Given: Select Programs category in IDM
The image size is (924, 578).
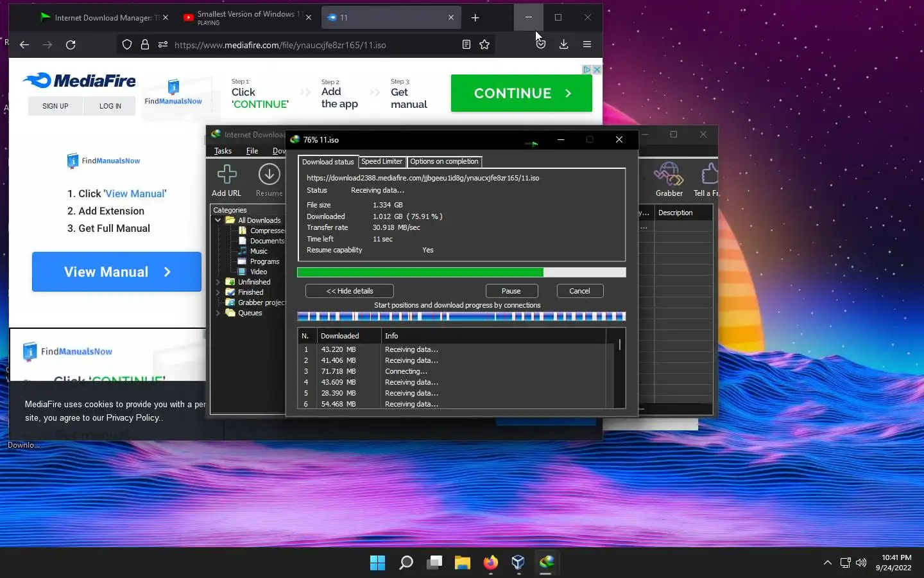Looking at the screenshot, I should click(259, 261).
